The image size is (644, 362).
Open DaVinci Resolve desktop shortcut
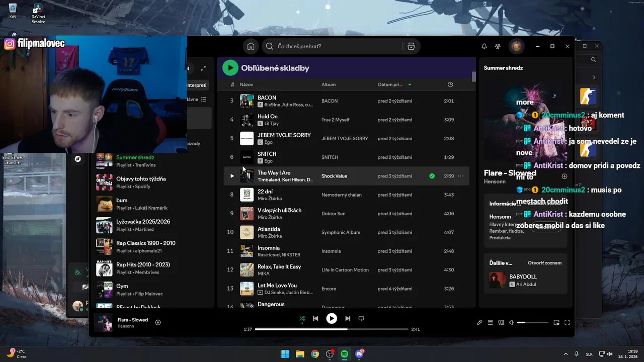pyautogui.click(x=38, y=13)
